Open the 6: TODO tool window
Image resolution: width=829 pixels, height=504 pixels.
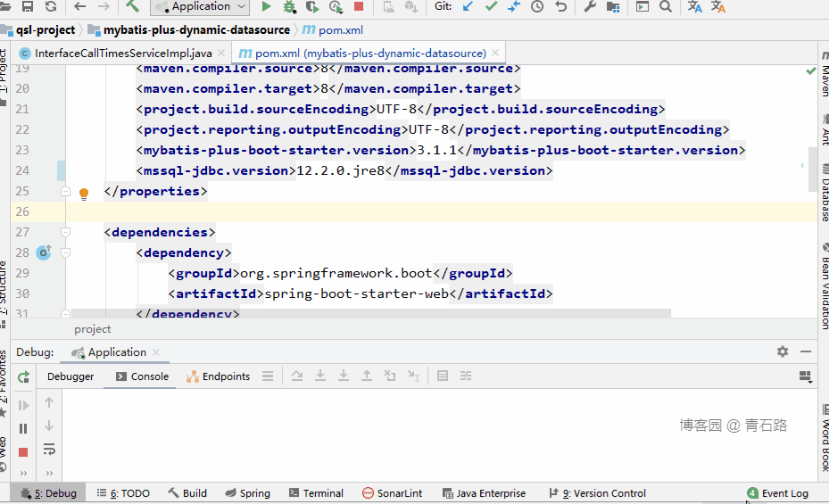[x=123, y=493]
